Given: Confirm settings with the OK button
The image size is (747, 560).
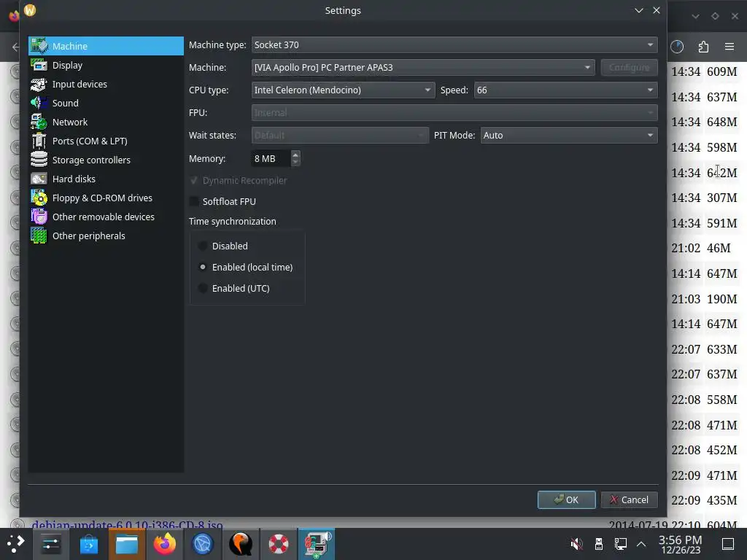Looking at the screenshot, I should tap(566, 499).
